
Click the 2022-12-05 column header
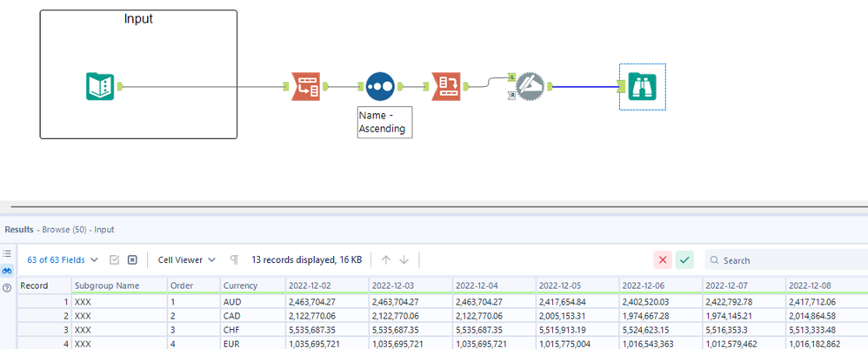click(578, 285)
